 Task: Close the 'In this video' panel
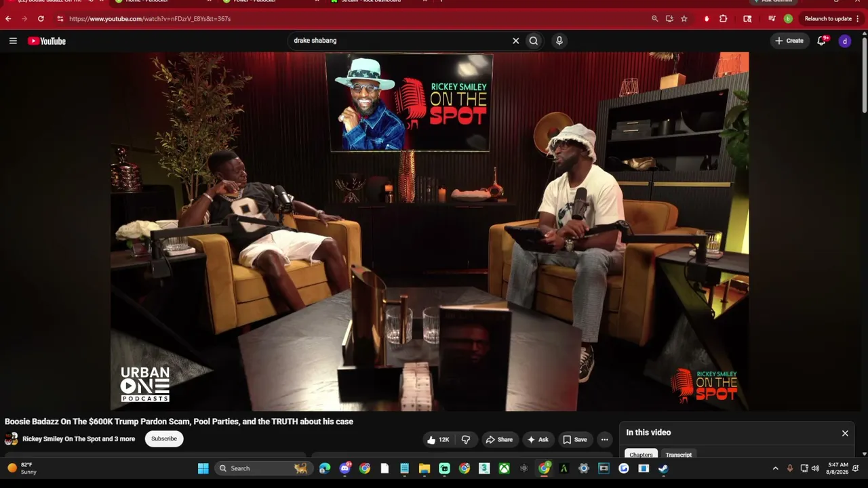pyautogui.click(x=845, y=433)
